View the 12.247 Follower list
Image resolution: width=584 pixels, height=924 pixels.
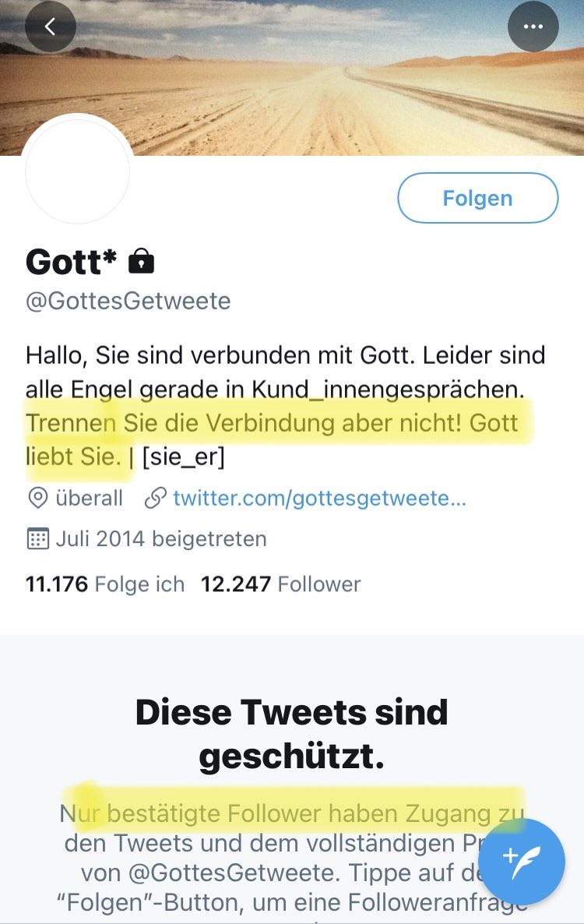[x=280, y=584]
